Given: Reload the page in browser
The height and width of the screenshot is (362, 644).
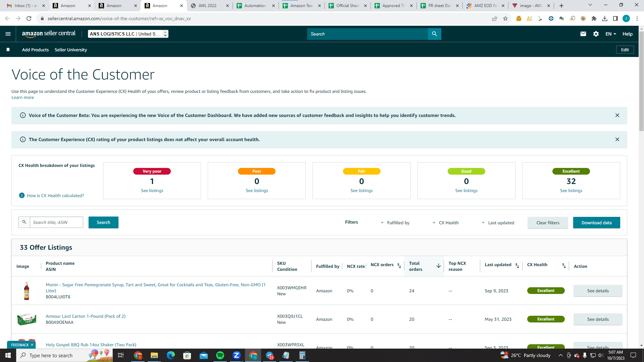Looking at the screenshot, I should pyautogui.click(x=29, y=18).
